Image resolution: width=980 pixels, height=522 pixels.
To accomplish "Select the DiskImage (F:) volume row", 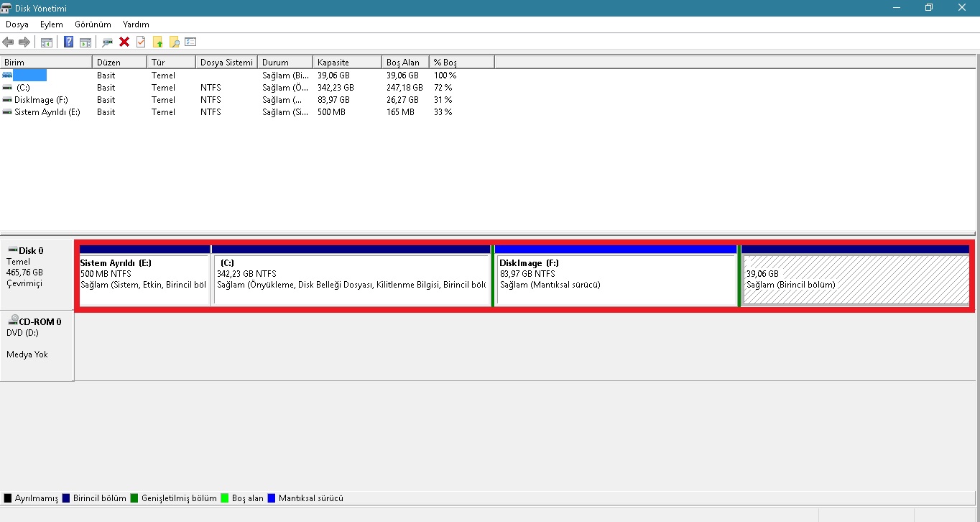I will [x=41, y=99].
